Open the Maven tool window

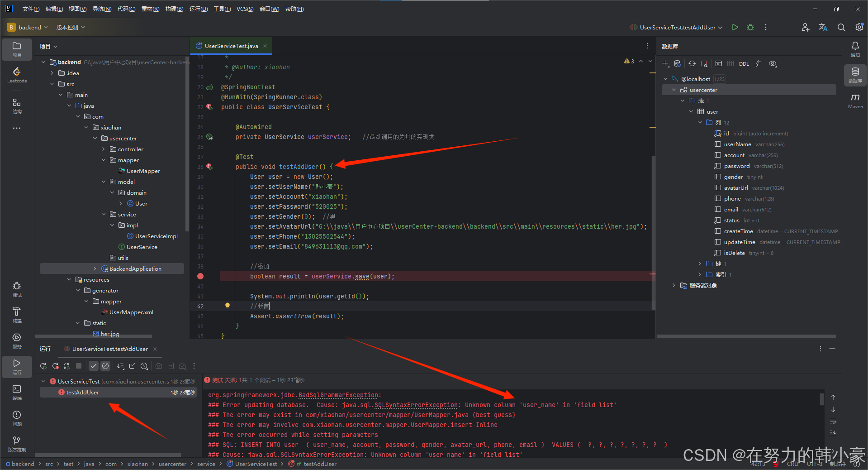coord(855,101)
